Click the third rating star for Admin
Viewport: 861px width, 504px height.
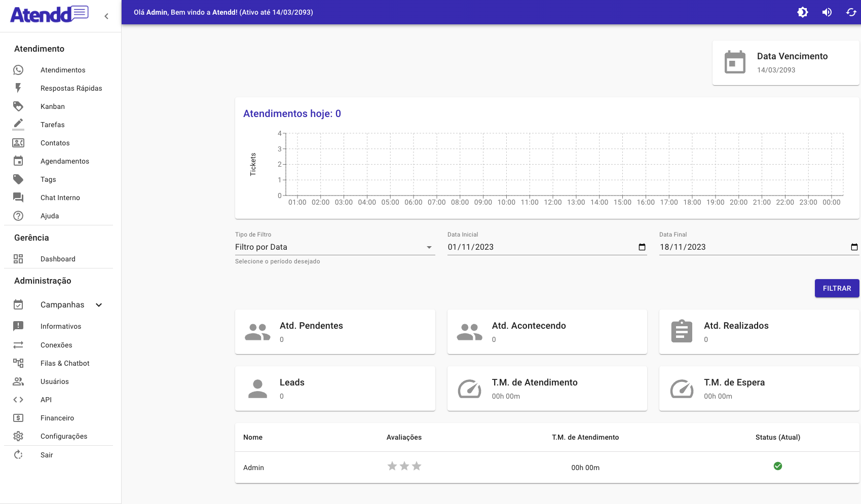point(417,466)
